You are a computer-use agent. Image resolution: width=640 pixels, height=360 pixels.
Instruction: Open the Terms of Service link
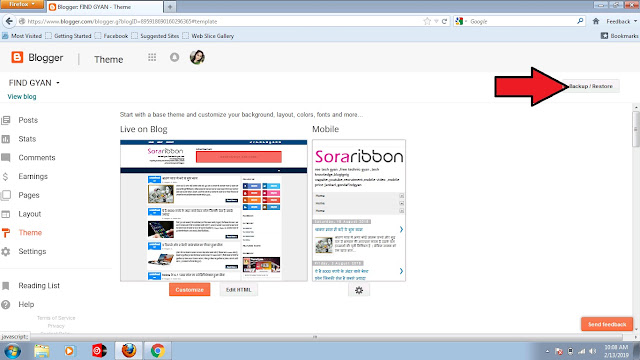pyautogui.click(x=56, y=318)
